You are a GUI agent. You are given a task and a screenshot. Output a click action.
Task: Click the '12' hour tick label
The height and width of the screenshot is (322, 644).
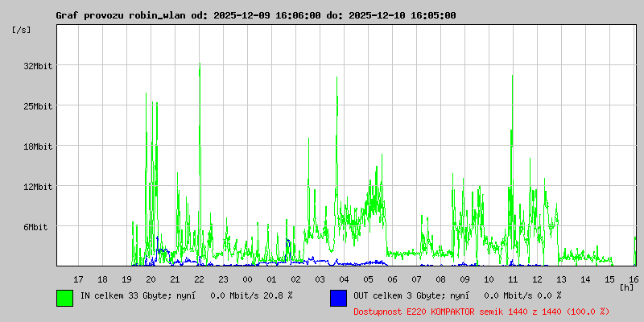[x=537, y=279]
